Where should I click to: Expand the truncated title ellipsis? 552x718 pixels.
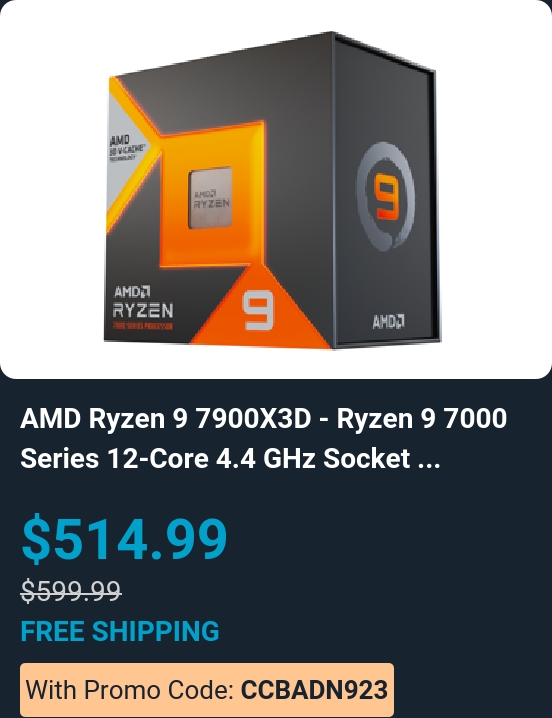tap(429, 459)
